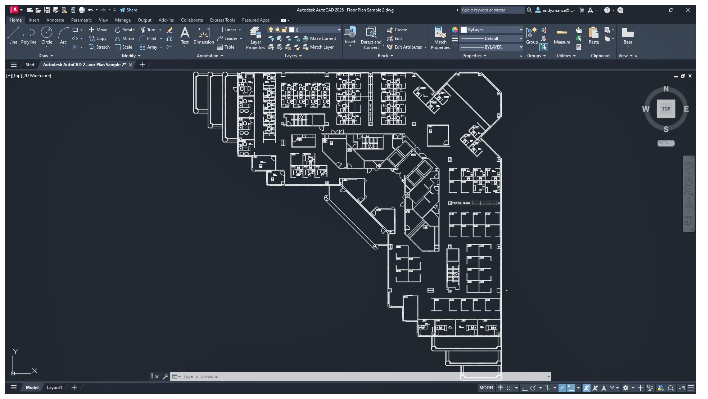Activate the Move command
The width and height of the screenshot is (708, 399).
[x=98, y=30]
